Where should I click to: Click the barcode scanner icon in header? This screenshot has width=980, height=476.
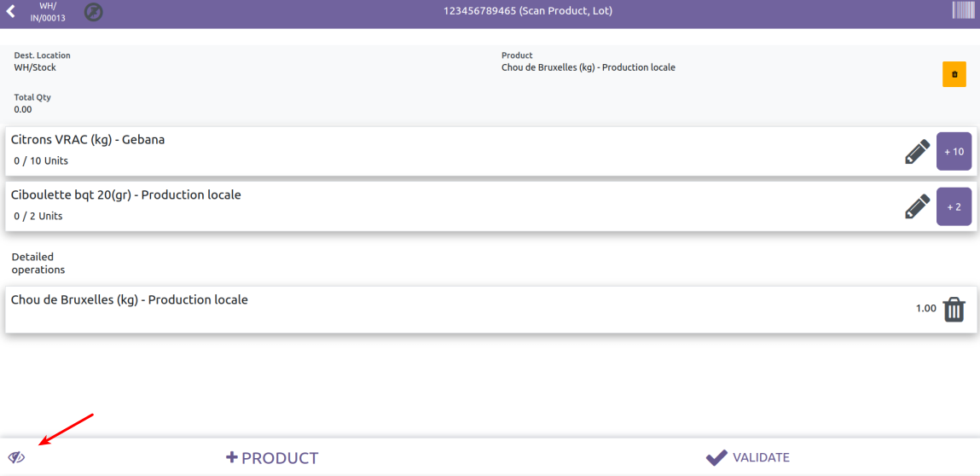pyautogui.click(x=963, y=11)
